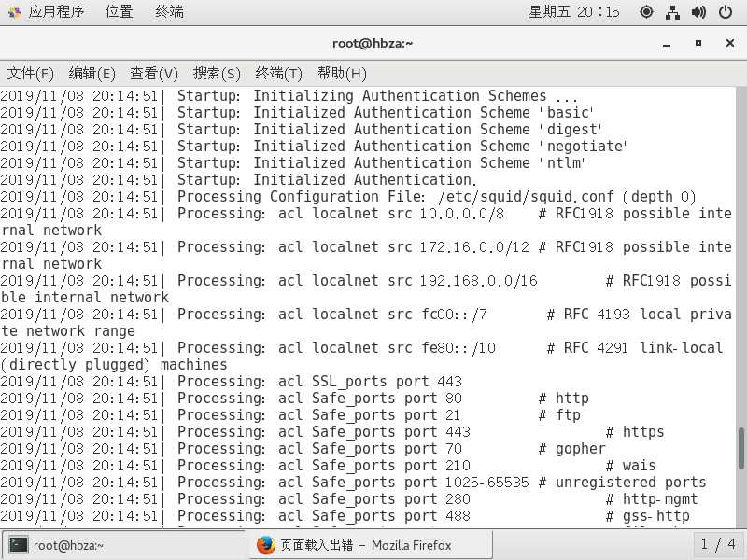
Task: Click the volume speaker icon
Action: coord(698,12)
